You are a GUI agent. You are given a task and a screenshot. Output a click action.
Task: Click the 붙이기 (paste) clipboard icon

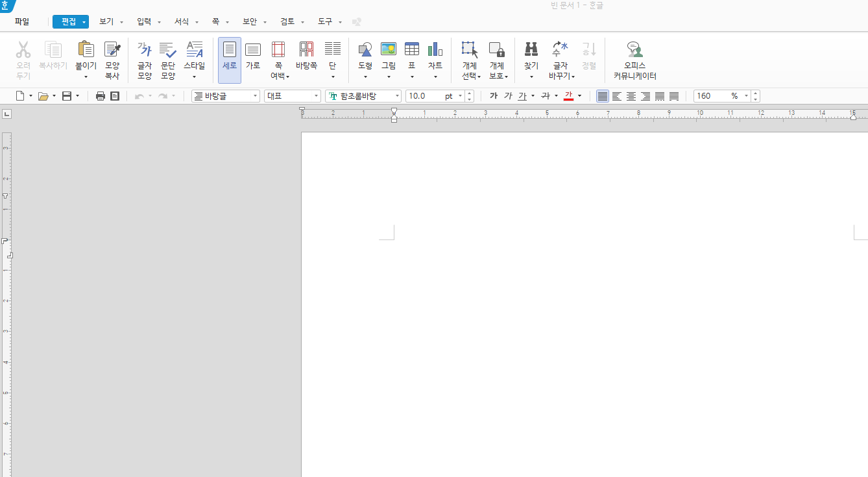(86, 50)
